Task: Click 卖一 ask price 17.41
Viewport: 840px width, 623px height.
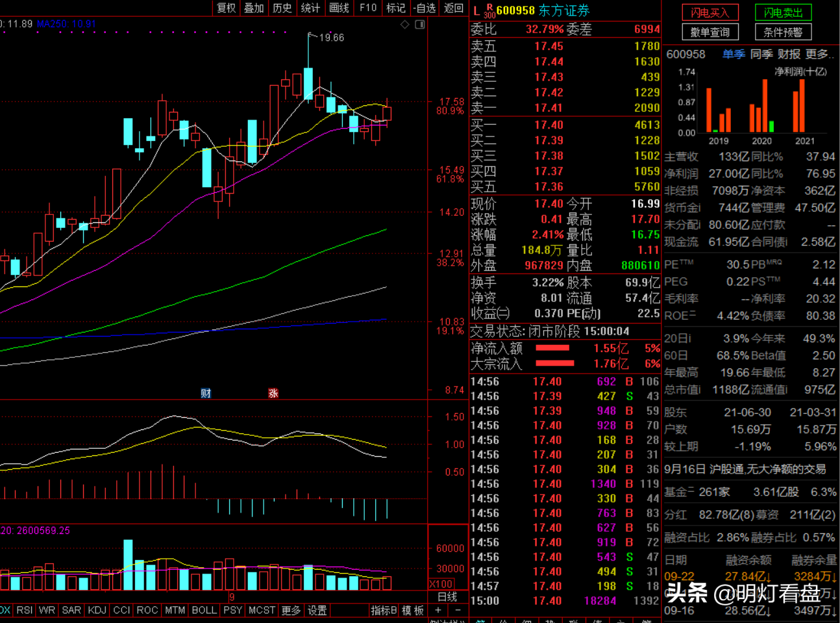Action: 549,108
